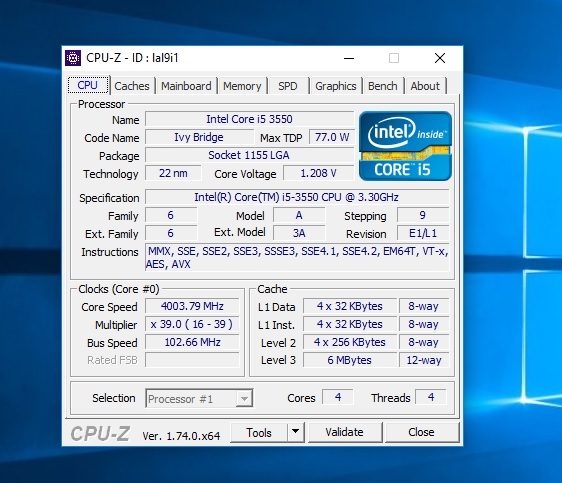Click the Revision value 'E1/L1'
Image resolution: width=562 pixels, height=483 pixels.
click(423, 233)
